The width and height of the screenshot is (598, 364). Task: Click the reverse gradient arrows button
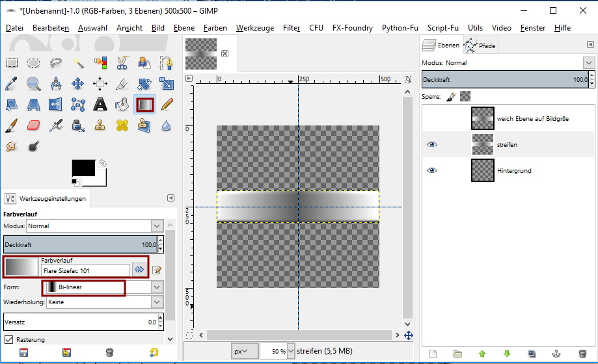click(139, 270)
